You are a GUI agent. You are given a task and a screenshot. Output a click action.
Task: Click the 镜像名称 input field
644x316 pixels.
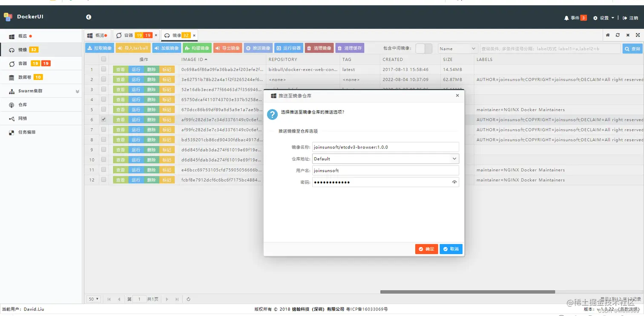pyautogui.click(x=385, y=147)
